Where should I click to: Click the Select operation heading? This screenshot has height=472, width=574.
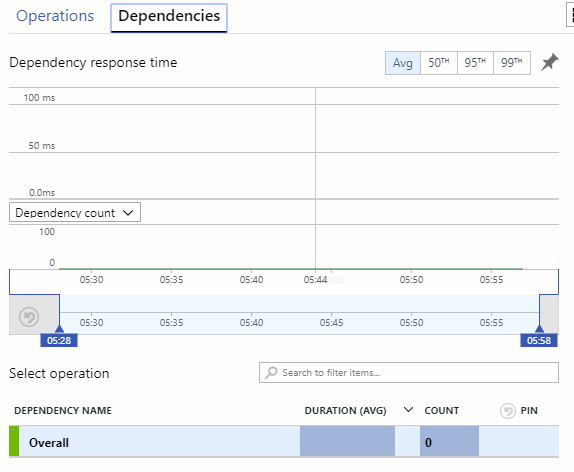pos(59,373)
